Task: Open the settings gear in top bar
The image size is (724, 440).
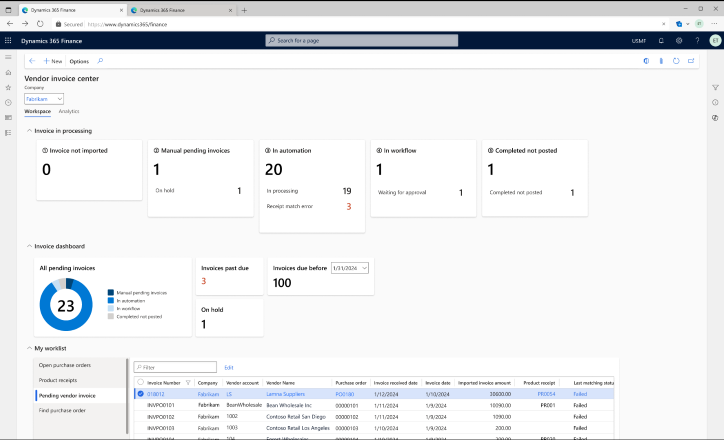Action: tap(679, 41)
